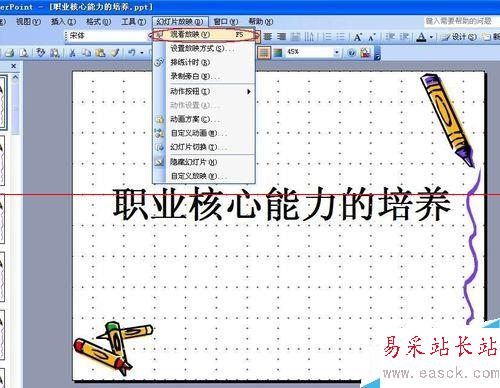
Task: Open the 窗口 menu
Action: click(226, 22)
